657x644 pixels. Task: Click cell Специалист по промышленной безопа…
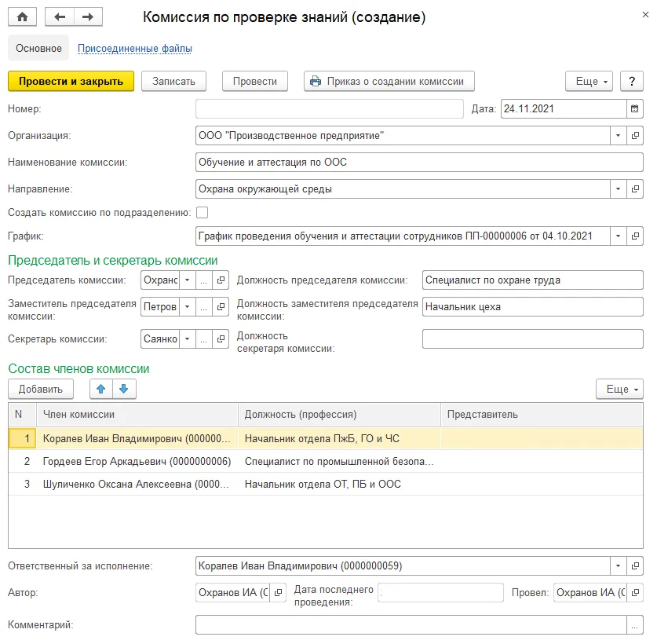point(339,461)
